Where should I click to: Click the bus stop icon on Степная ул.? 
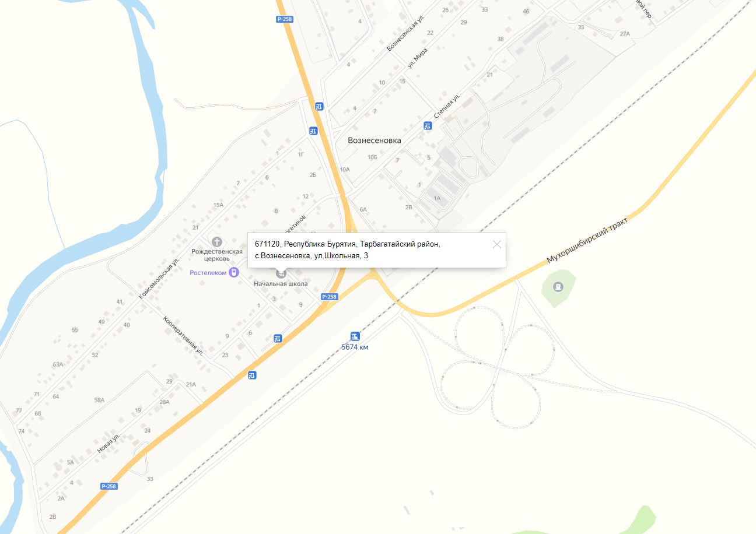pos(428,125)
